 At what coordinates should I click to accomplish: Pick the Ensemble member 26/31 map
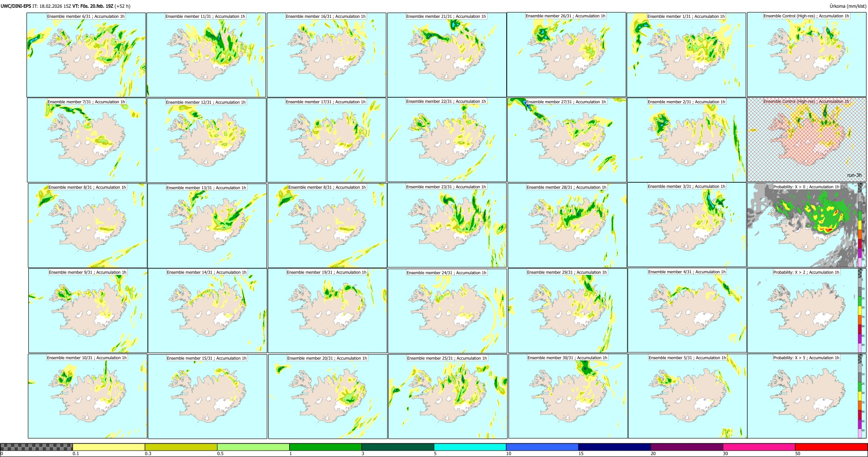pos(566,54)
